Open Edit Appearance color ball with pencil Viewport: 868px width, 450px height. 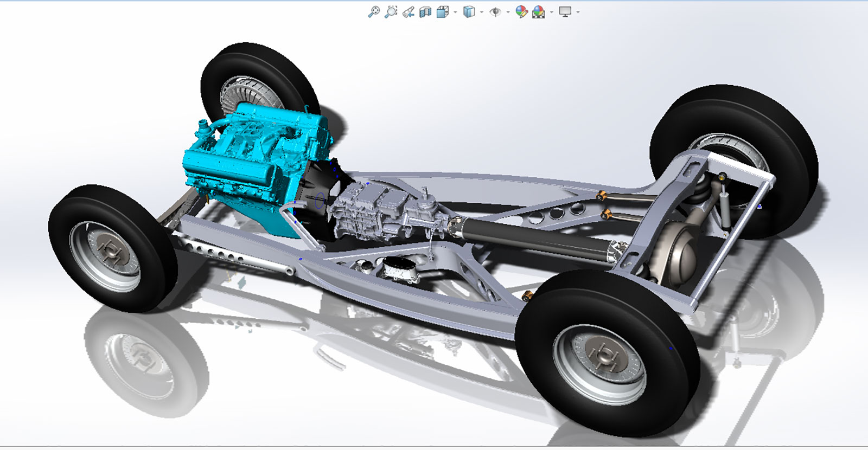point(521,12)
